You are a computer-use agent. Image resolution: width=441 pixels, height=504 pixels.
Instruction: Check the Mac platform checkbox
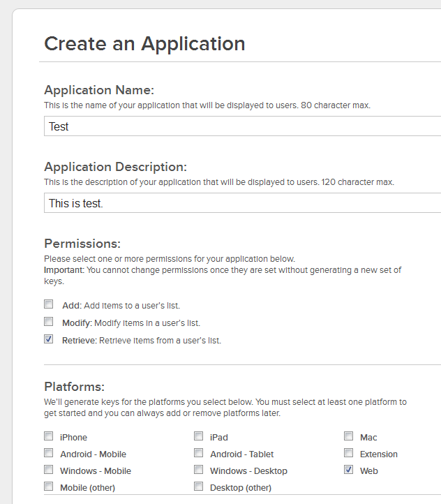tap(348, 436)
